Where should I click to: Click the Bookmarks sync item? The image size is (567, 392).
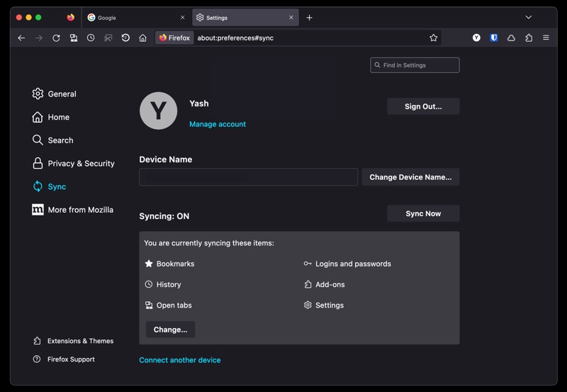pos(169,264)
